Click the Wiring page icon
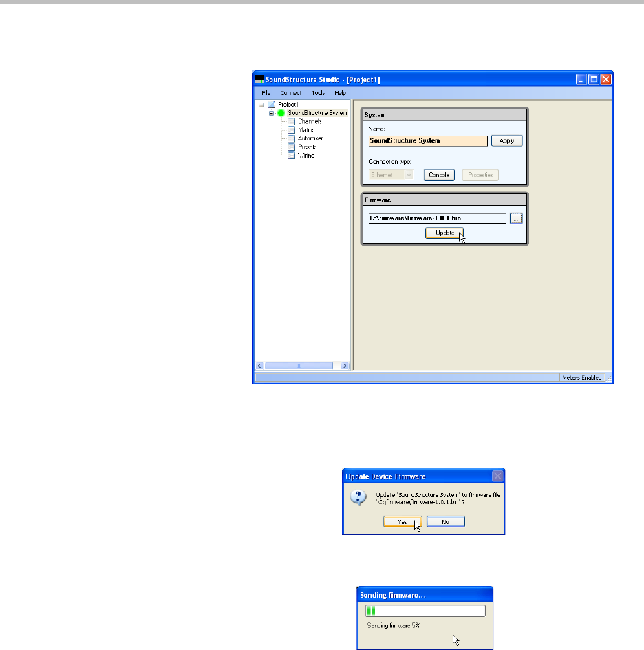Viewport: 644px width, 650px height. (292, 156)
